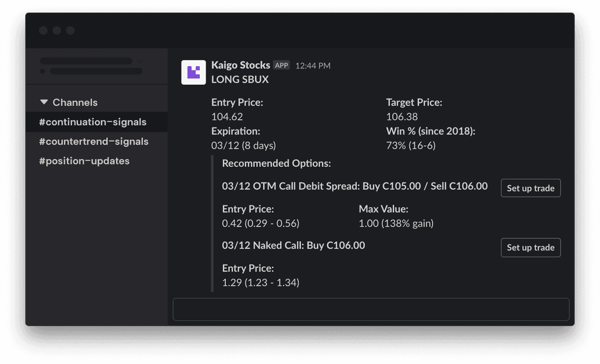Image resolution: width=600 pixels, height=364 pixels.
Task: Click the APP badge beside Kaigo Stocks
Action: click(x=281, y=66)
